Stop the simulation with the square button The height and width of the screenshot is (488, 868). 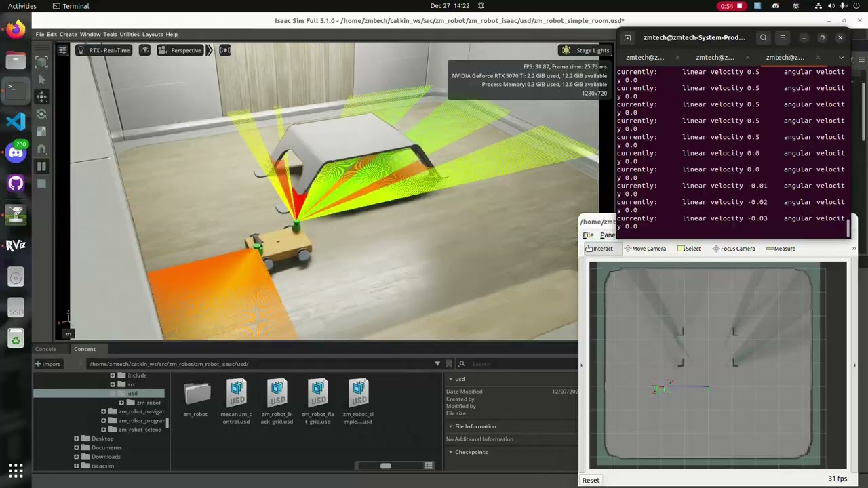click(x=41, y=184)
